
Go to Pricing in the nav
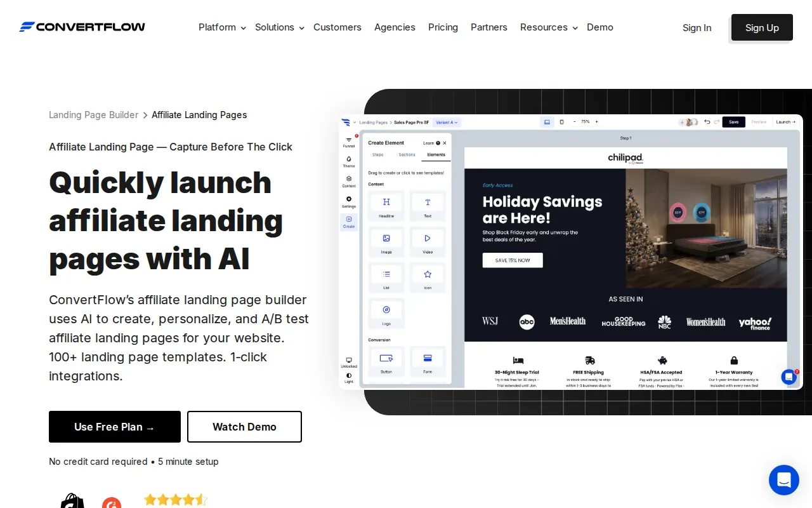(x=443, y=27)
